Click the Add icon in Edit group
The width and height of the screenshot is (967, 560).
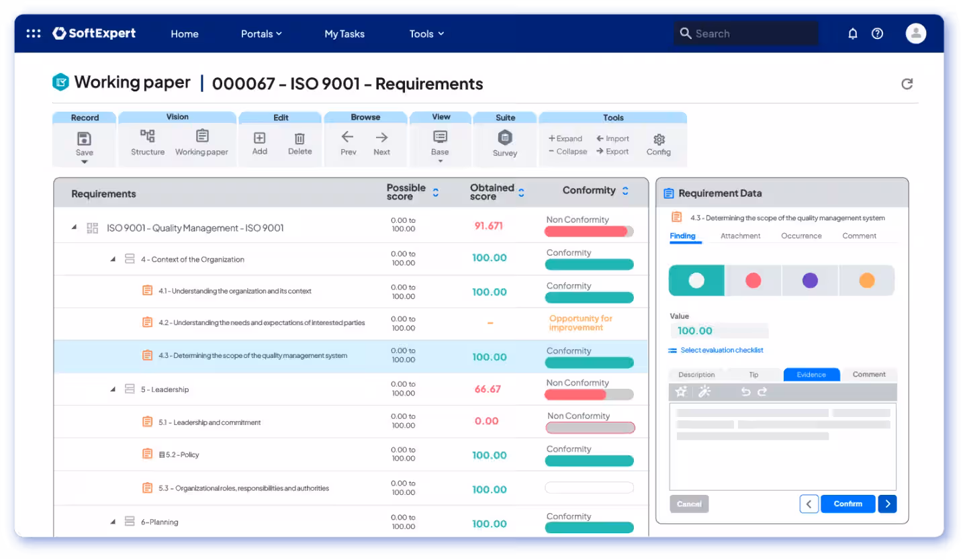[x=259, y=138]
